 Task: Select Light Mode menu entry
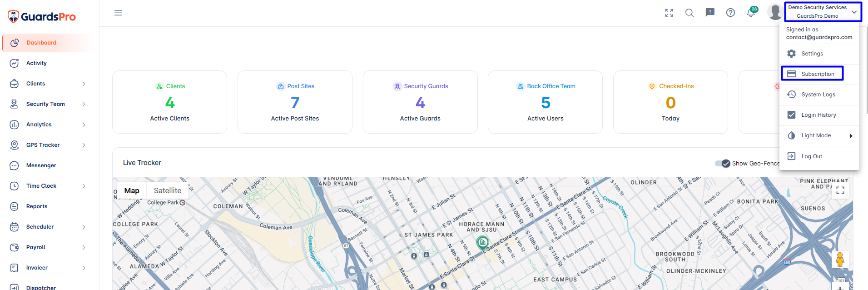819,135
